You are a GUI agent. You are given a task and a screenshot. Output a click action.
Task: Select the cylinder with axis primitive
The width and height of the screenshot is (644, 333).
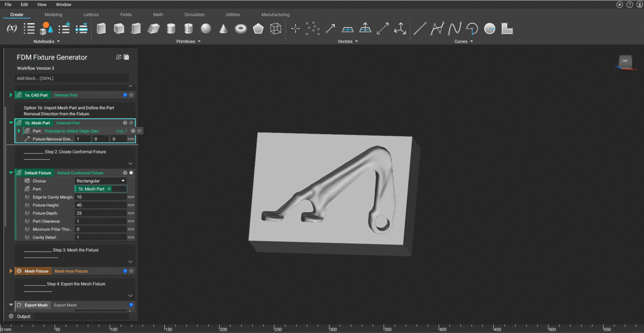[188, 28]
